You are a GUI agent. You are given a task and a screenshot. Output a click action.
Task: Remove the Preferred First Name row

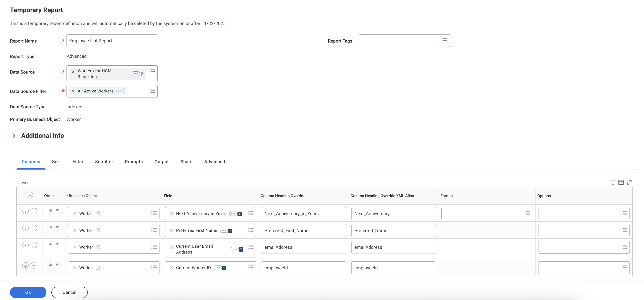click(34, 228)
